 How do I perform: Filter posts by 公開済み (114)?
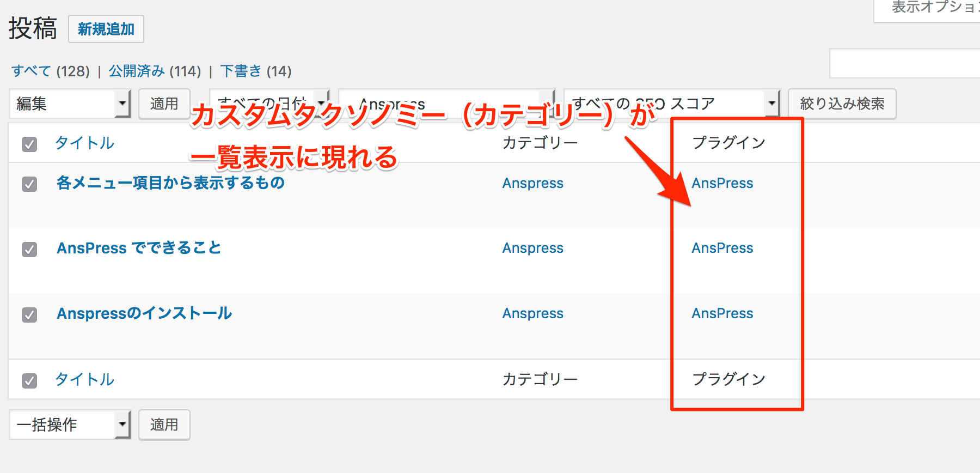[x=155, y=71]
